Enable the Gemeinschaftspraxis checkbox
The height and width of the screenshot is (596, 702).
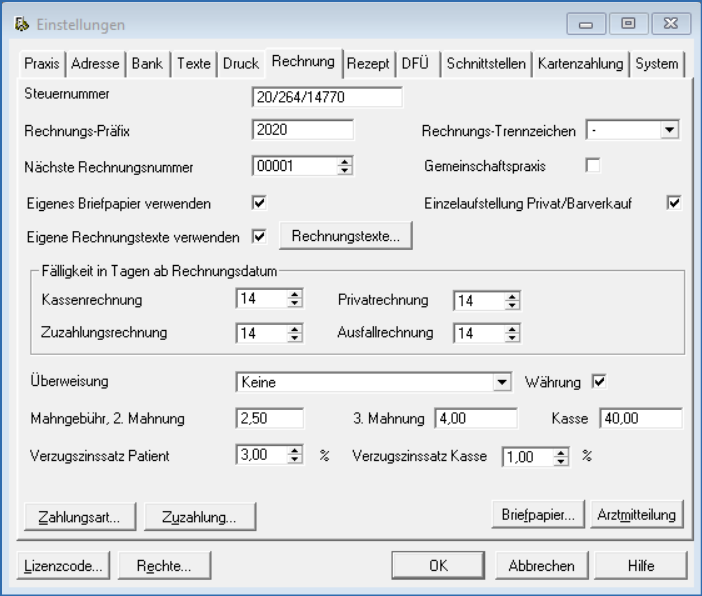tap(592, 165)
